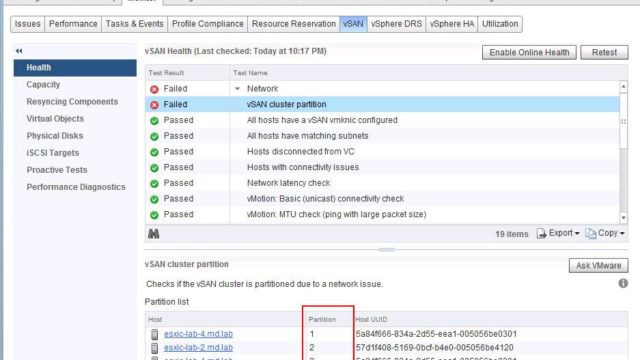Click the Export icon
640x360 pixels.
[541, 233]
